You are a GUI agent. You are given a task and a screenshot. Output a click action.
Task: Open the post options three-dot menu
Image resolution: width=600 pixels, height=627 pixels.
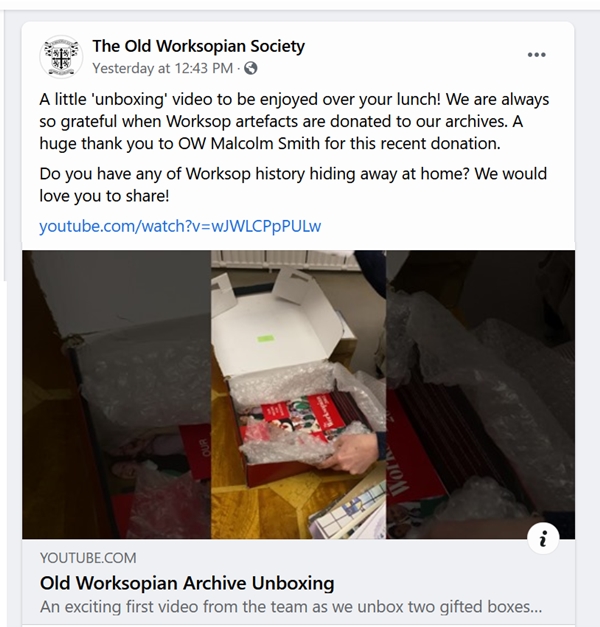536,55
